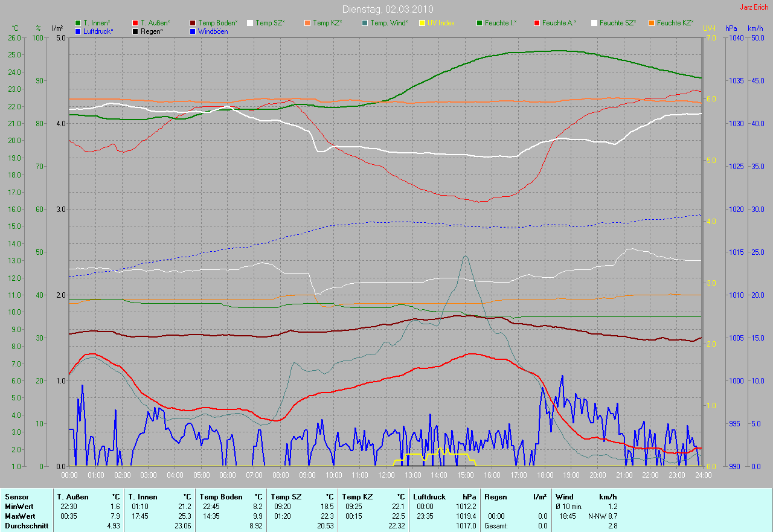Click the T. Innen maximum time 17:45
Viewport: 773px width, 532px height.
tap(140, 516)
